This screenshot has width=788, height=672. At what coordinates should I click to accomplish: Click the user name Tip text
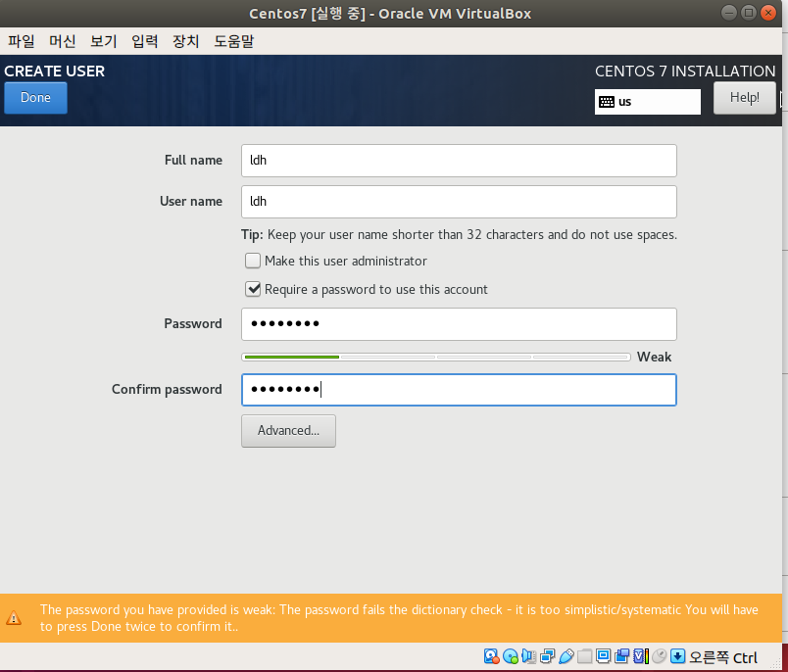[x=459, y=234]
